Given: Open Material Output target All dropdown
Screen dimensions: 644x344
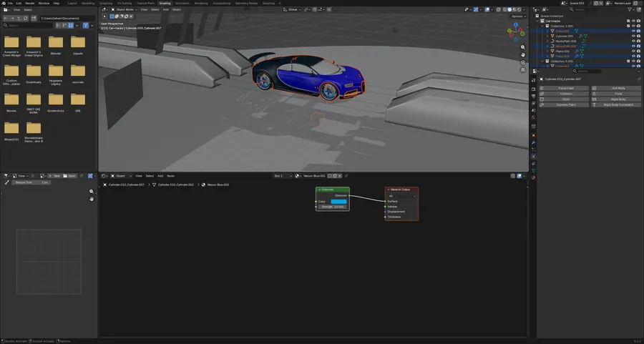Looking at the screenshot, I should coord(401,196).
